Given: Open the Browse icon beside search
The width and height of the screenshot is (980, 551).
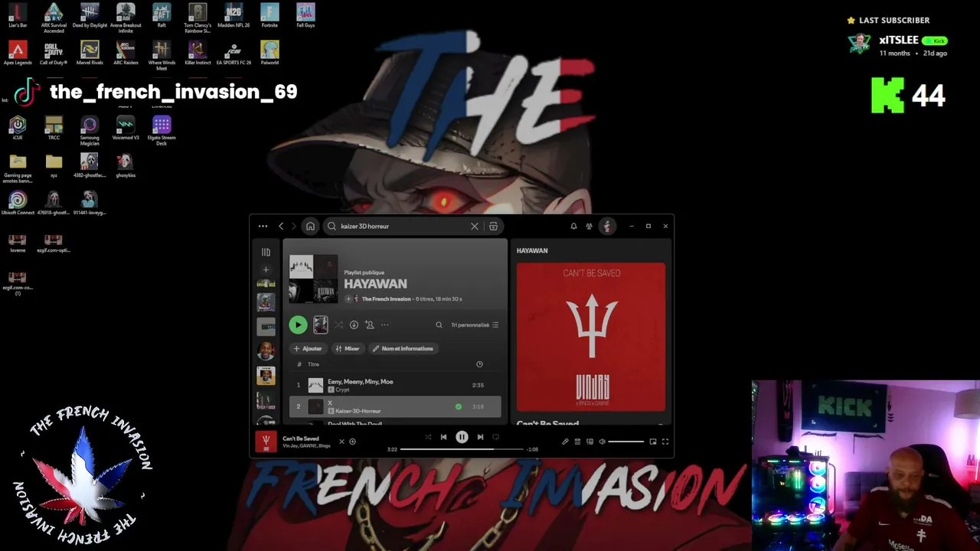Looking at the screenshot, I should point(493,227).
